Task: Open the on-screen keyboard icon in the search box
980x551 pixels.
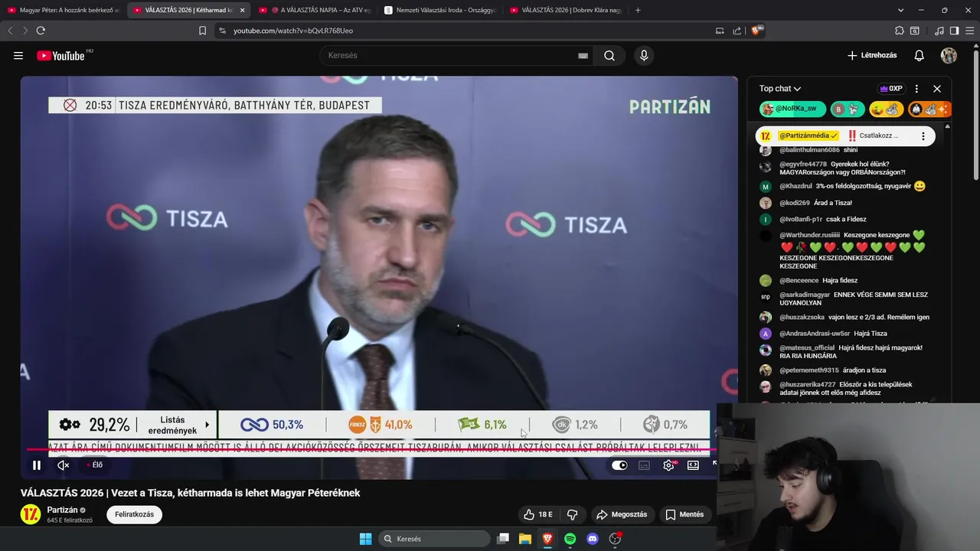Action: 583,55
